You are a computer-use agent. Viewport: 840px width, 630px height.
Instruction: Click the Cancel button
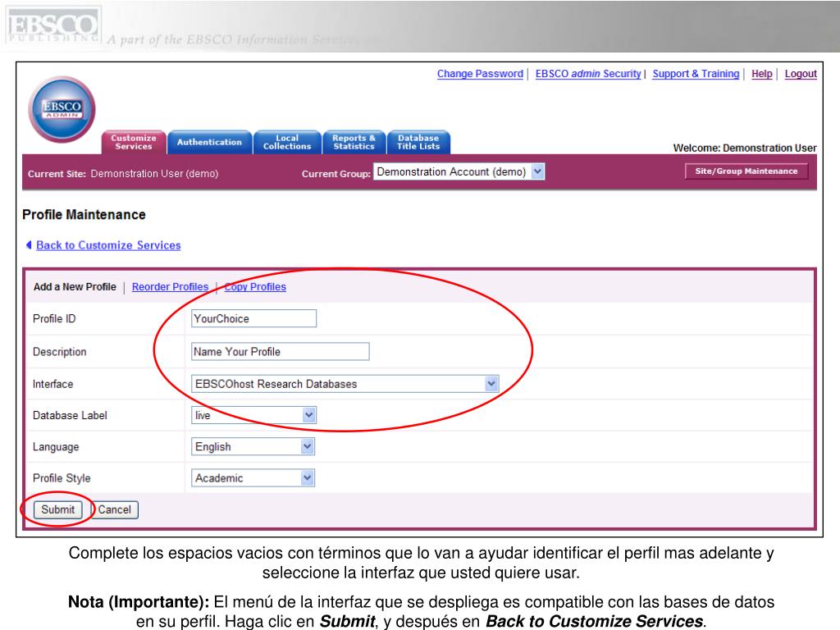click(114, 509)
